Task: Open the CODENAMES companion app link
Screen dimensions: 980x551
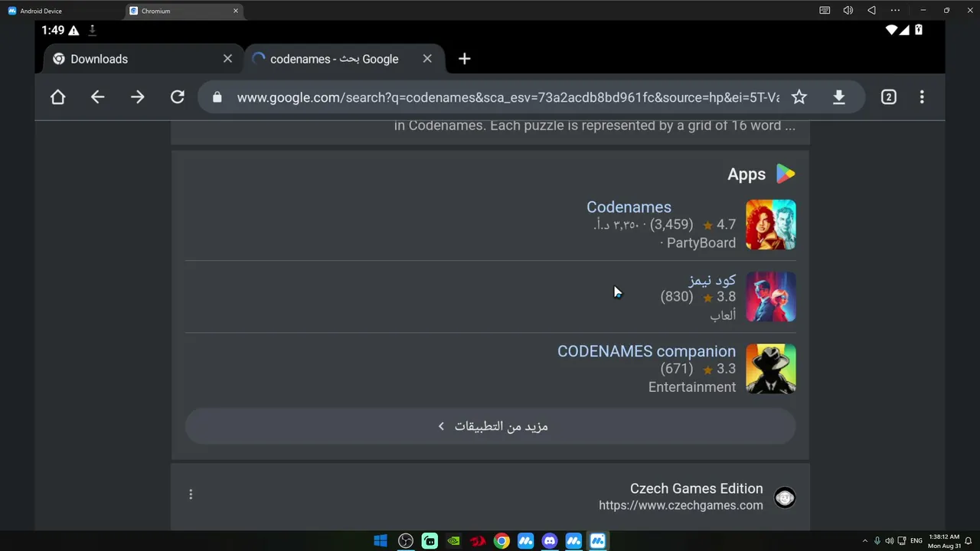Action: 646,351
